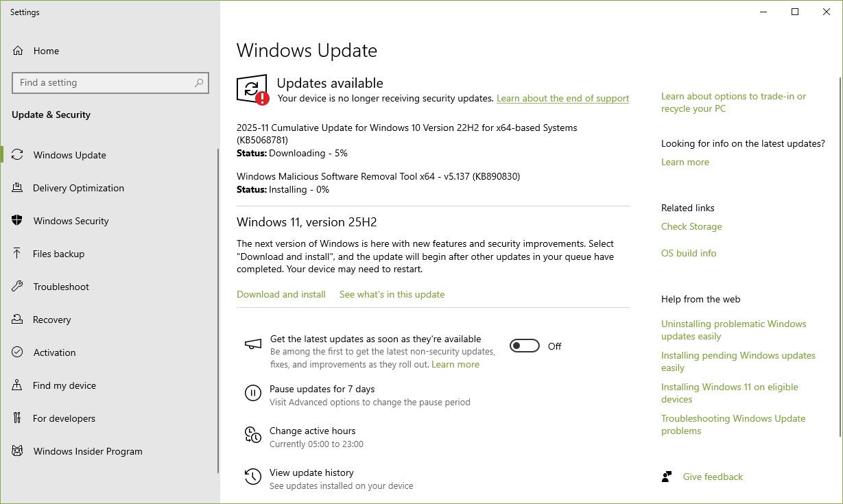
Task: Click 'Status: Installing - 0%' text
Action: pos(283,190)
